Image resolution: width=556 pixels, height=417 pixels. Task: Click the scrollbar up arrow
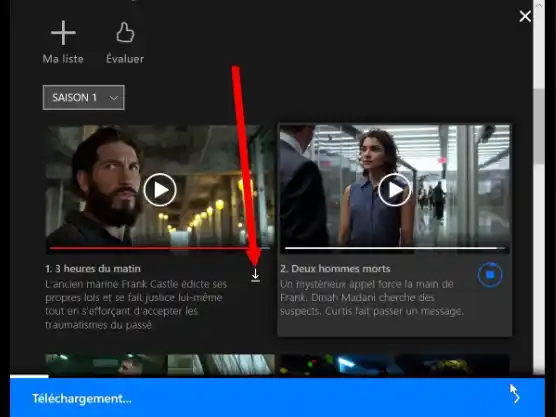(539, 5)
